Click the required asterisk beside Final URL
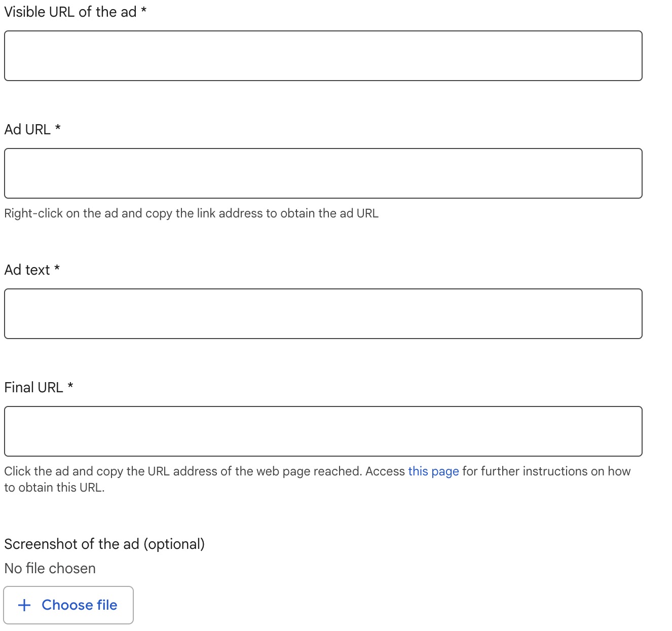This screenshot has width=672, height=631. pos(70,386)
